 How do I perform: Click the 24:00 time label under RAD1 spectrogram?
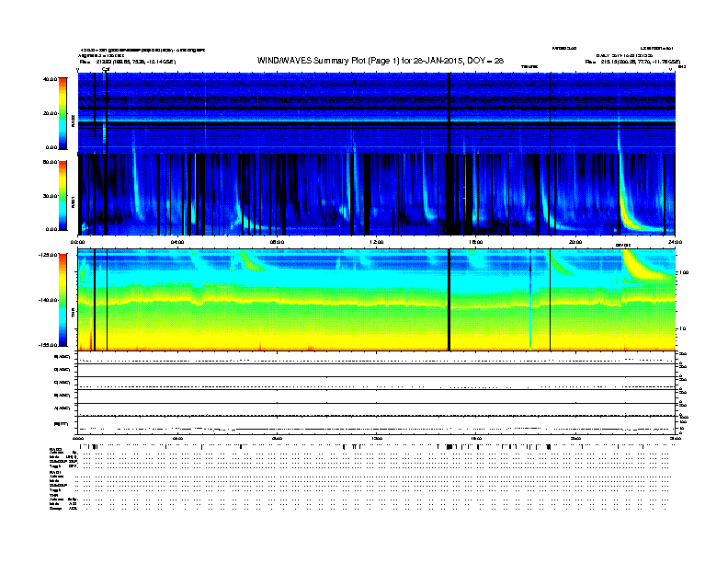(x=675, y=242)
